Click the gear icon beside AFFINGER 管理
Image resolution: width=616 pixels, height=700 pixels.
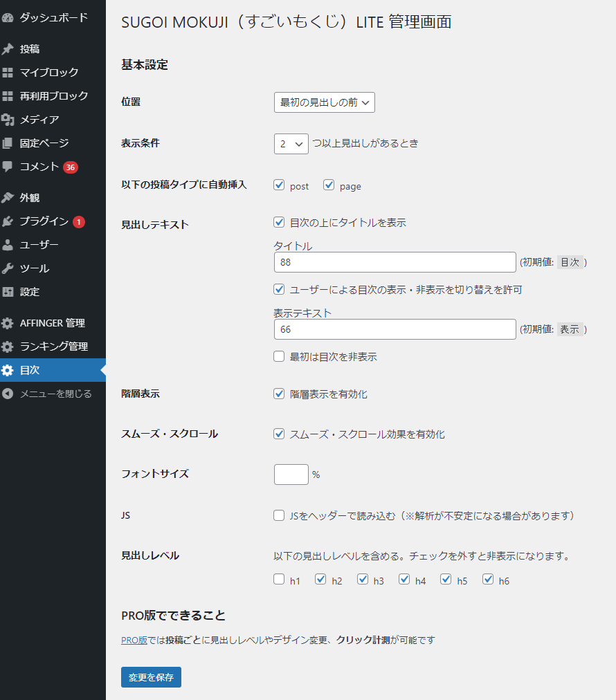click(8, 323)
